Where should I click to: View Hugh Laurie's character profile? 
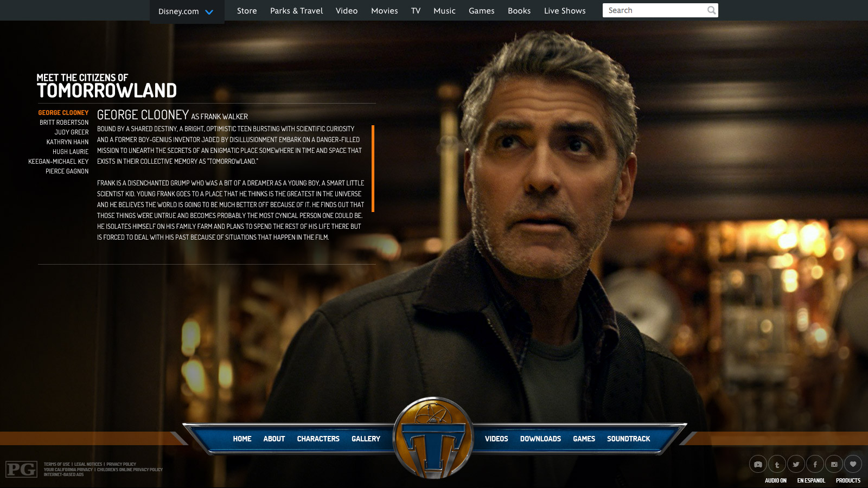[x=71, y=152]
